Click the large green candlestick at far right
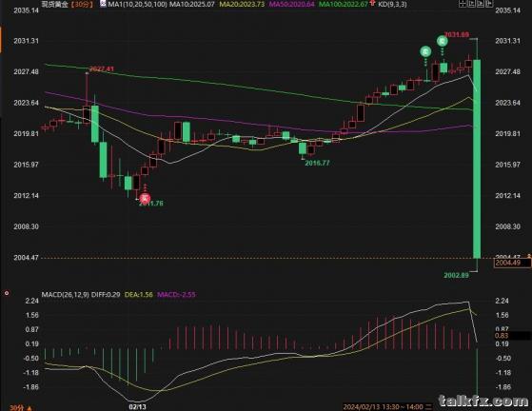The image size is (532, 411). (x=477, y=159)
